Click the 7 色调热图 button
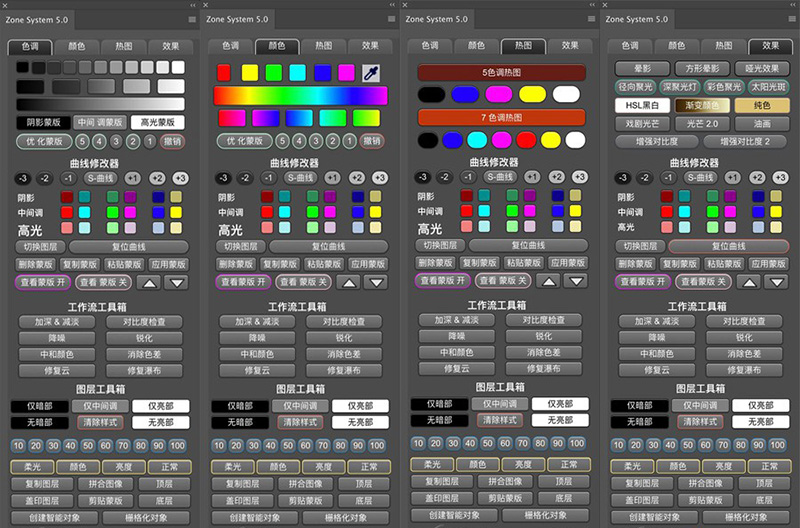This screenshot has width=800, height=528. (502, 117)
